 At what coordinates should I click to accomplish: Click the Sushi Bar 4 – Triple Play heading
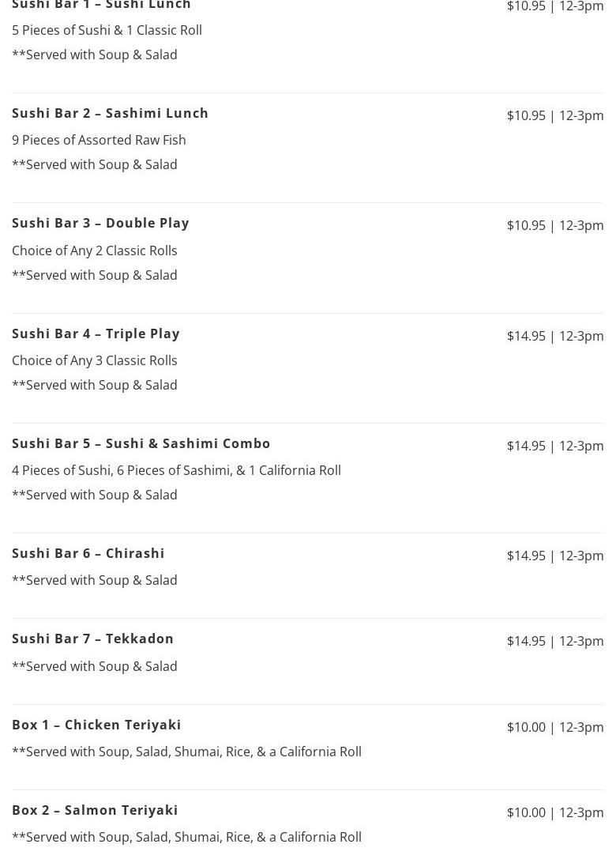96,333
